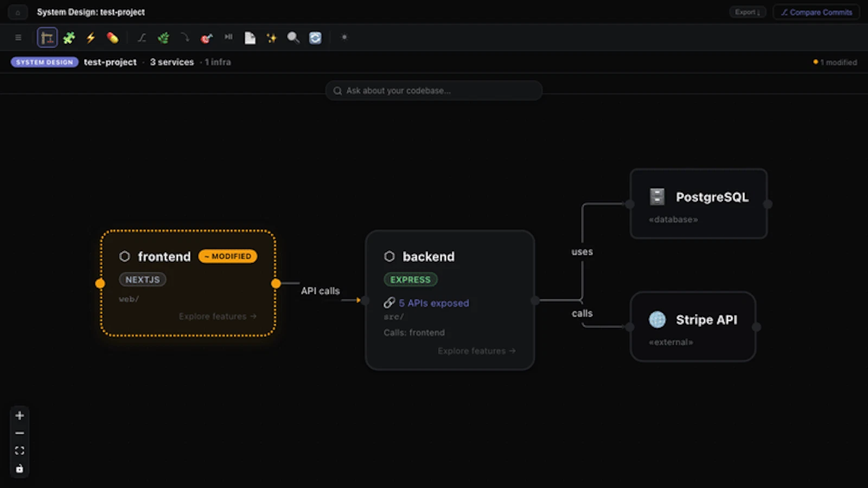868x488 pixels.
Task: Click the test-project name in breadcrumb
Action: 110,62
